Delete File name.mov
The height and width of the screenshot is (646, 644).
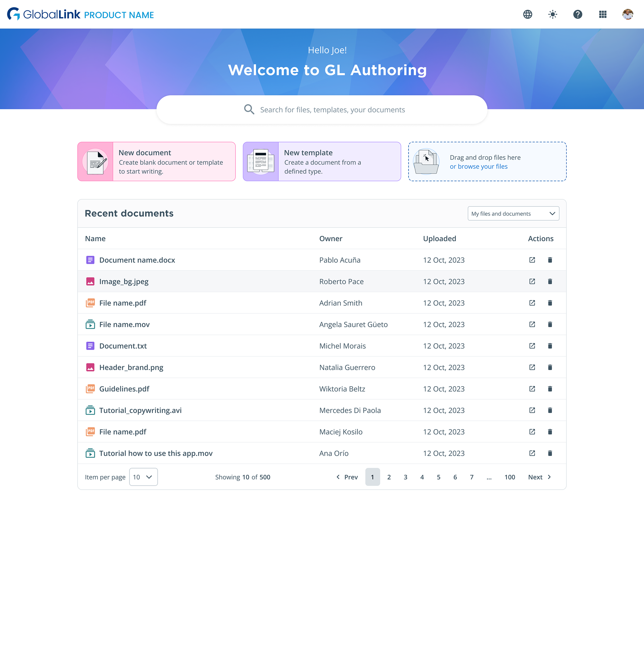(x=550, y=324)
